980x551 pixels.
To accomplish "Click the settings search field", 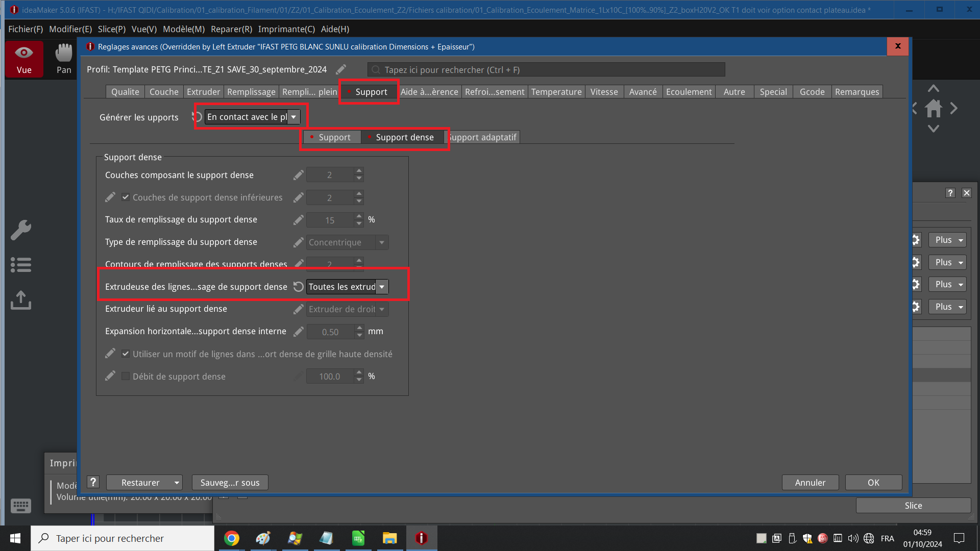I will click(x=546, y=69).
